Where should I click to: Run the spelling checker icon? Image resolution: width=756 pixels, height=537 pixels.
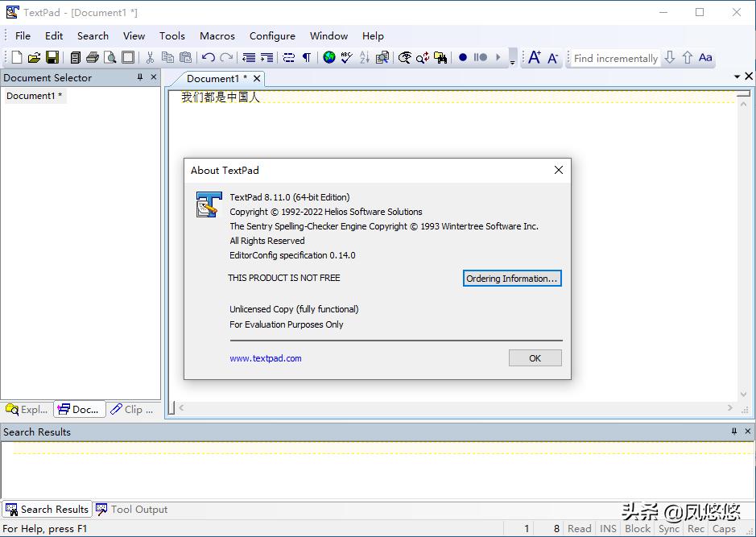(347, 57)
